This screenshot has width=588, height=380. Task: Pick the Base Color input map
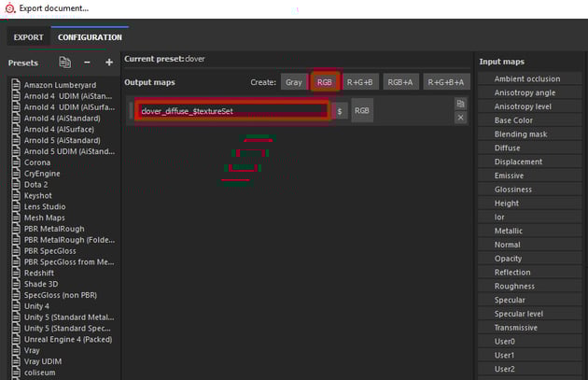pyautogui.click(x=529, y=120)
